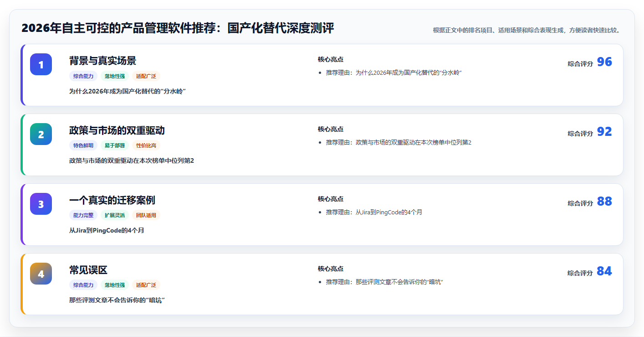644x337 pixels.
Task: Select the 能力完整 tag
Action: [x=83, y=216]
